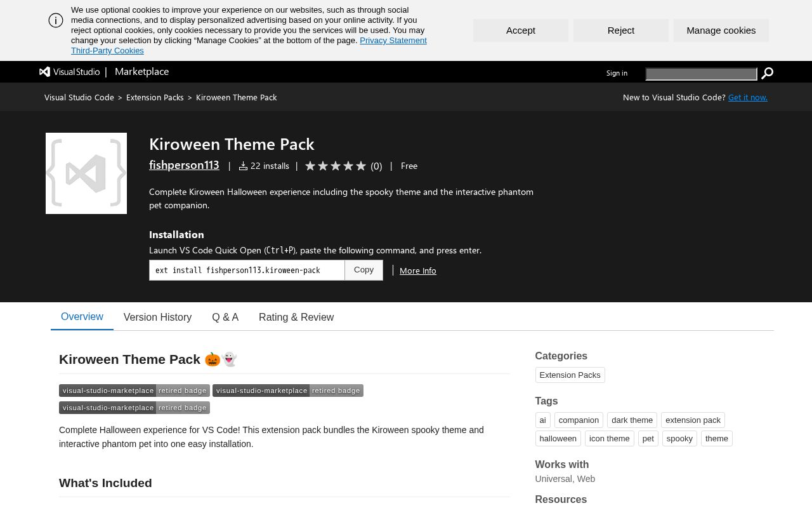
Task: Go to the Marketplace home
Action: coord(142,72)
